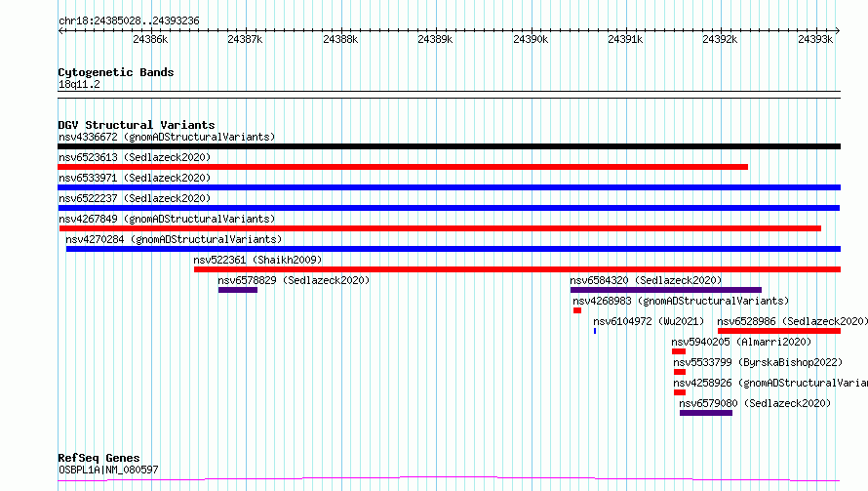Click the nsv4258926 red variant bar
The width and height of the screenshot is (868, 491).
point(680,392)
